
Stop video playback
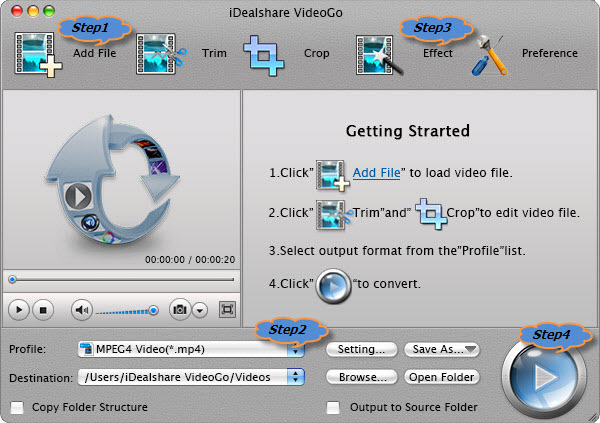click(43, 310)
